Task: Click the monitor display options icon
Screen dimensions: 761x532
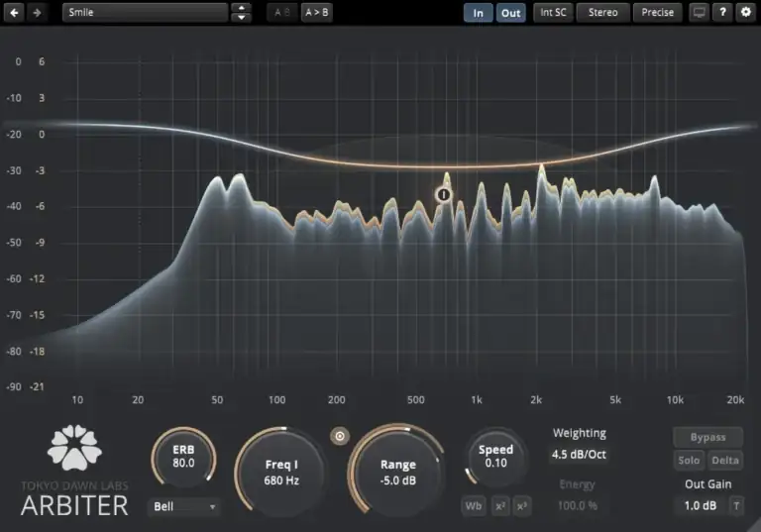Action: point(699,12)
